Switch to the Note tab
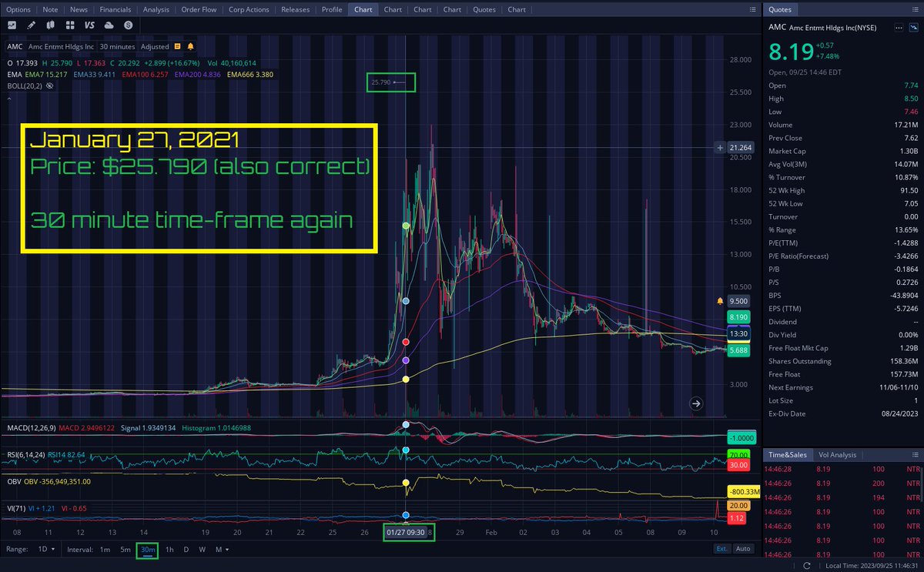Viewport: 924px width, 572px height. (x=50, y=9)
